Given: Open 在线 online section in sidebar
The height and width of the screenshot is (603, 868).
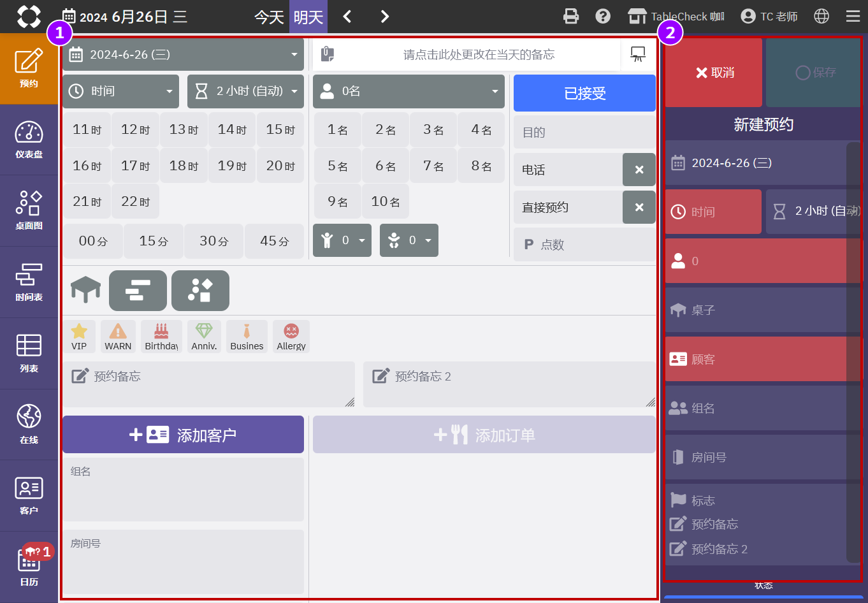Looking at the screenshot, I should [29, 425].
